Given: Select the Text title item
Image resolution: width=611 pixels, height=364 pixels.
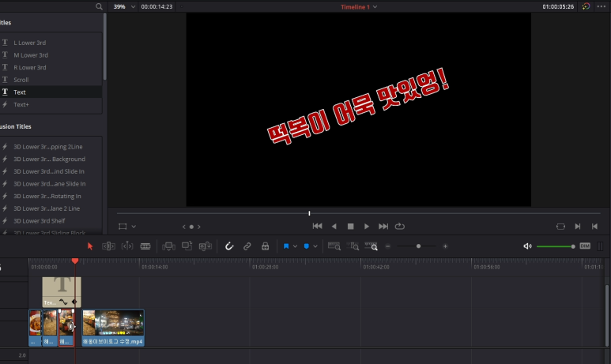Looking at the screenshot, I should click(x=51, y=92).
